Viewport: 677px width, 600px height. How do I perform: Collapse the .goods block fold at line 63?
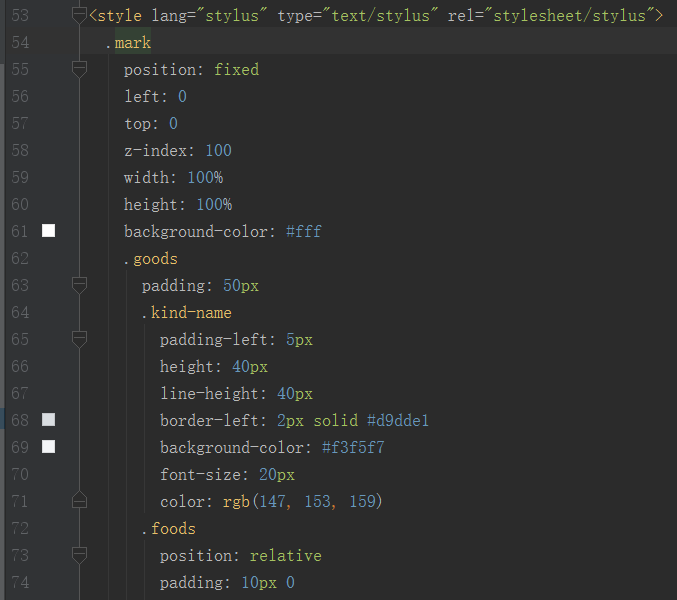[x=79, y=285]
